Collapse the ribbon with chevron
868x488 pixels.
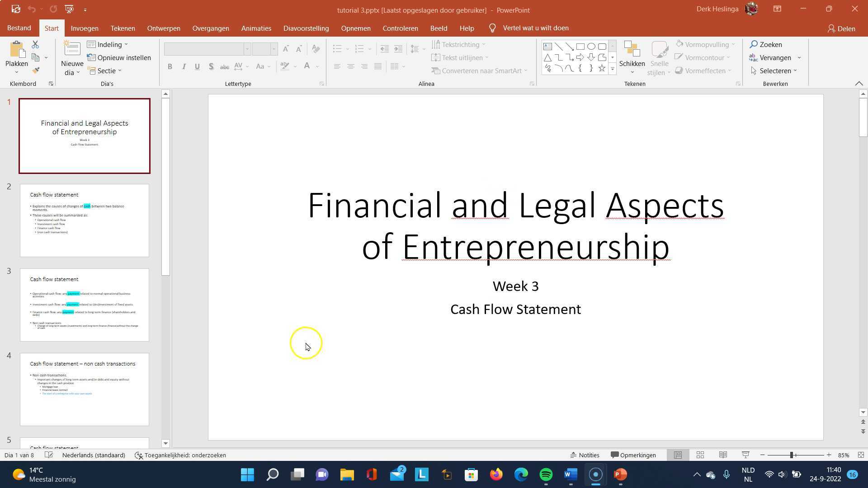tap(859, 84)
